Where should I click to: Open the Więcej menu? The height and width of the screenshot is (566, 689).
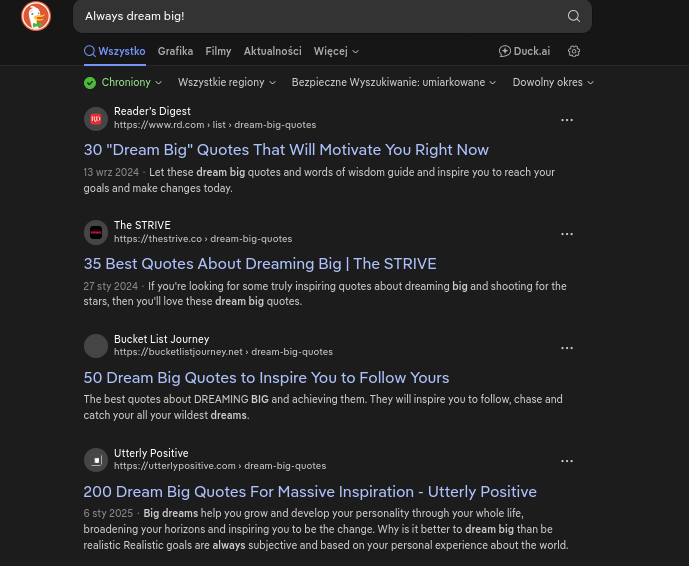pos(336,51)
